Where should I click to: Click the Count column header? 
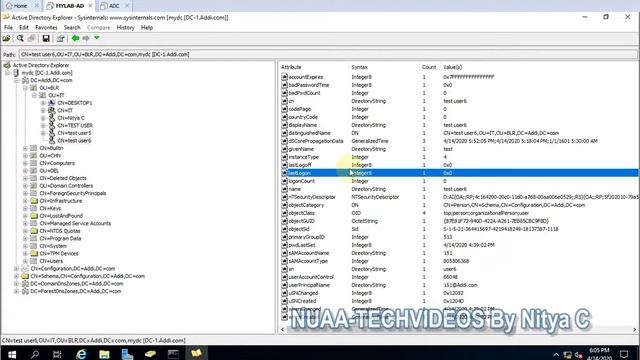tap(429, 67)
